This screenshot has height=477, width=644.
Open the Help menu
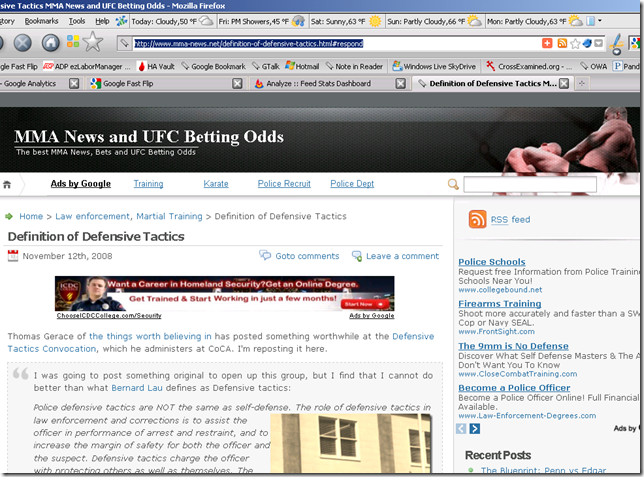click(x=102, y=21)
